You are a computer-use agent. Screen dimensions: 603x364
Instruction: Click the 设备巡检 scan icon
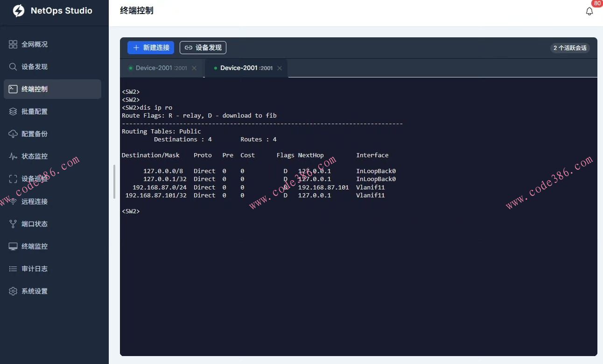click(13, 179)
